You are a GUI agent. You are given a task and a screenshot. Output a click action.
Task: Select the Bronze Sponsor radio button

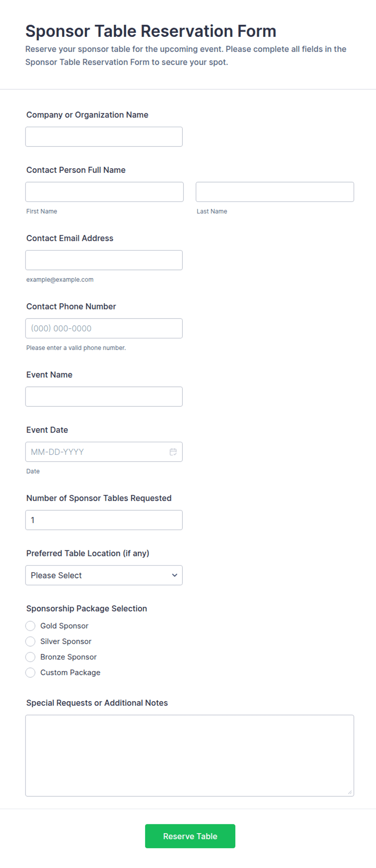point(30,657)
